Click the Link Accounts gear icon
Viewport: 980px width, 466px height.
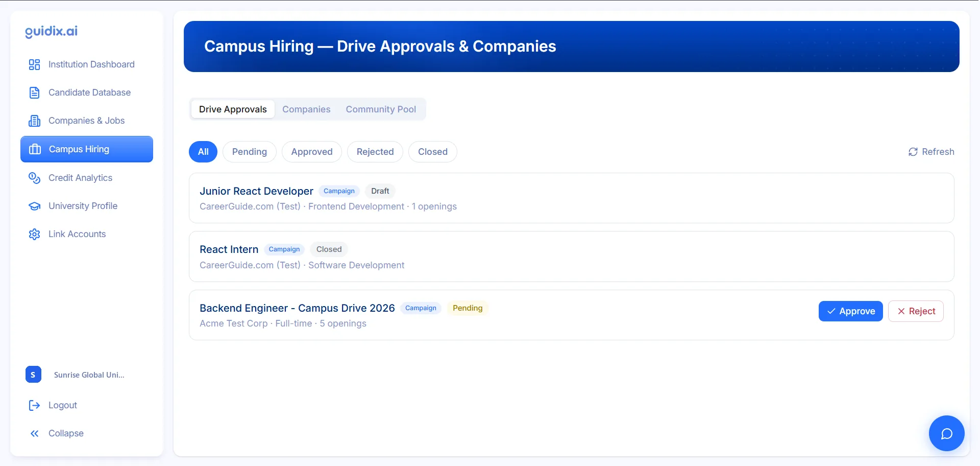coord(34,234)
